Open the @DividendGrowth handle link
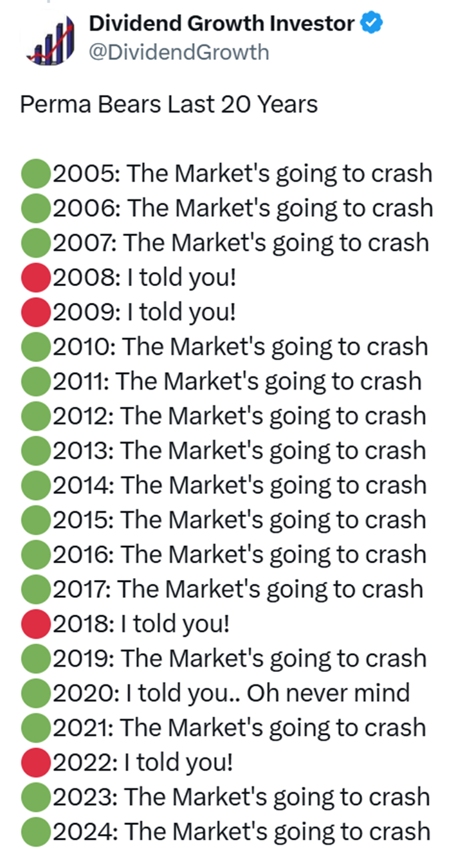This screenshot has height=868, width=456. point(178,52)
